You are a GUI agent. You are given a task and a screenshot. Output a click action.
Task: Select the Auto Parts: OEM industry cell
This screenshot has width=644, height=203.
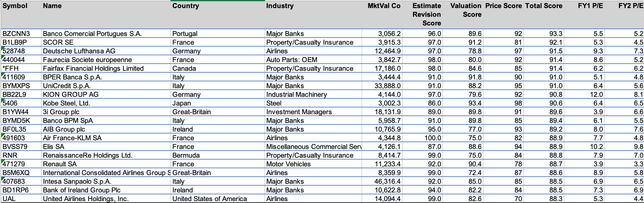pos(313,60)
